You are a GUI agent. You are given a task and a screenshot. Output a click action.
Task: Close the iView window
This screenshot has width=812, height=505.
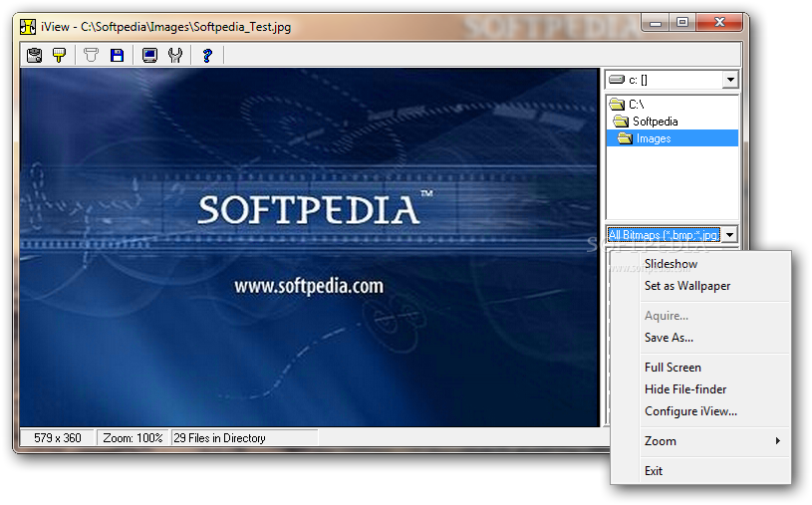point(719,22)
